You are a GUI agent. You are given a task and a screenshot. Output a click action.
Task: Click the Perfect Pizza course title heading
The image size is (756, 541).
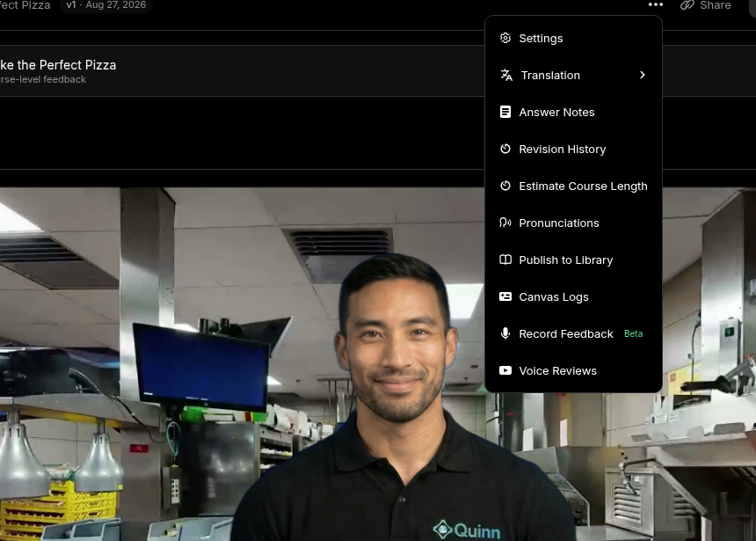58,65
